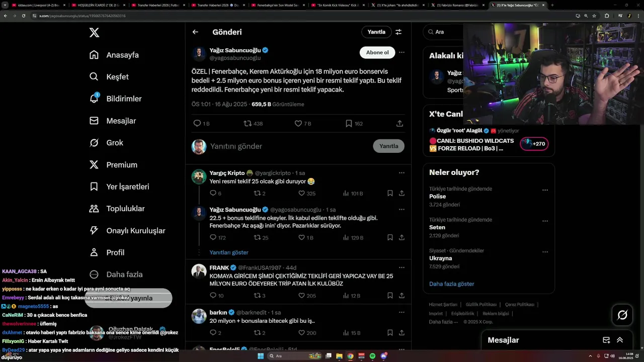
Task: Like the main post with 7 B
Action: click(303, 123)
